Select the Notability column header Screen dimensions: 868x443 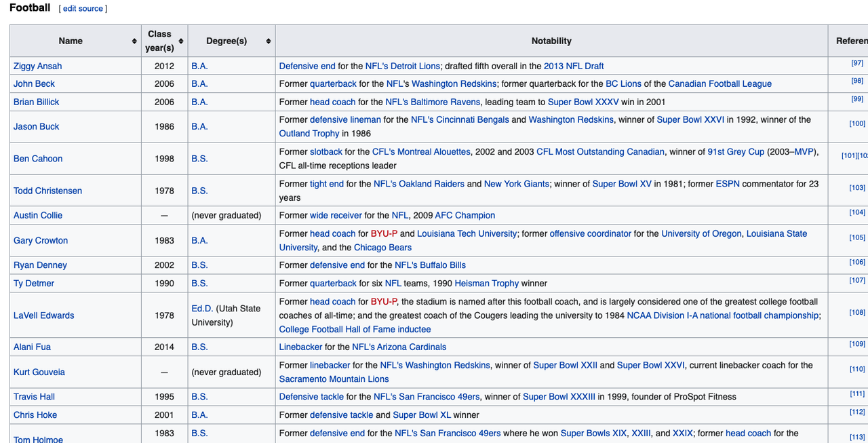551,41
